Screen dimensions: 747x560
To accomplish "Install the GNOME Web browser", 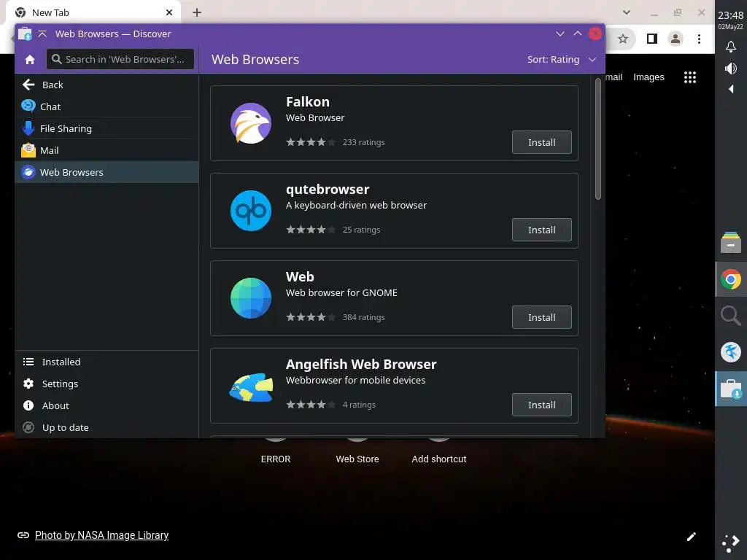I will click(x=542, y=318).
